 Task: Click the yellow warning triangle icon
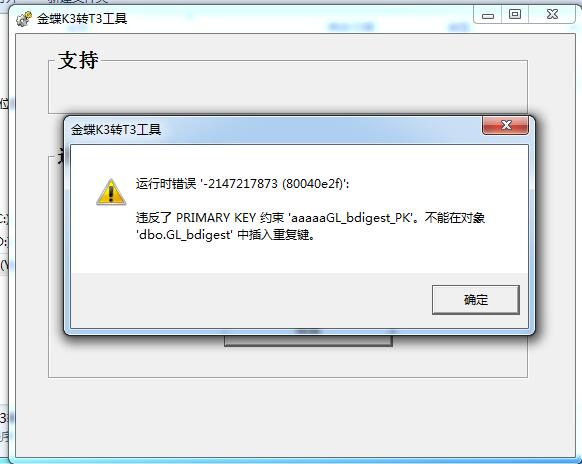pyautogui.click(x=111, y=192)
